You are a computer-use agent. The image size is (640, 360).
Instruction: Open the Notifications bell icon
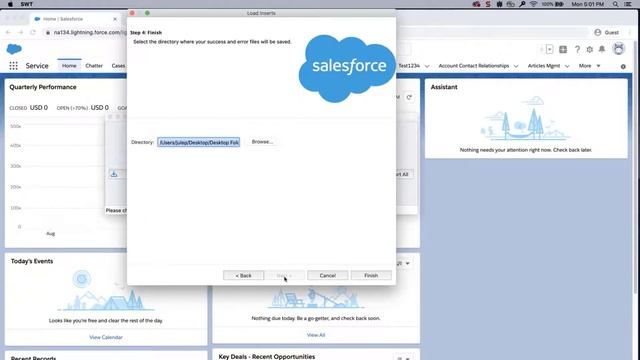602,49
